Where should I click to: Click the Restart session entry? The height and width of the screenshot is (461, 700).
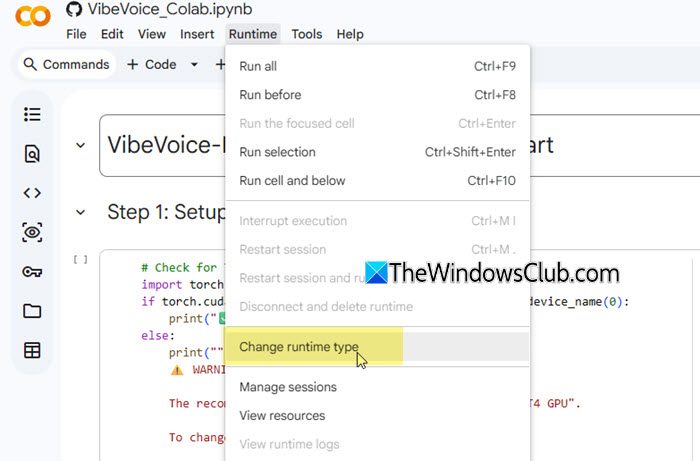[x=378, y=249]
